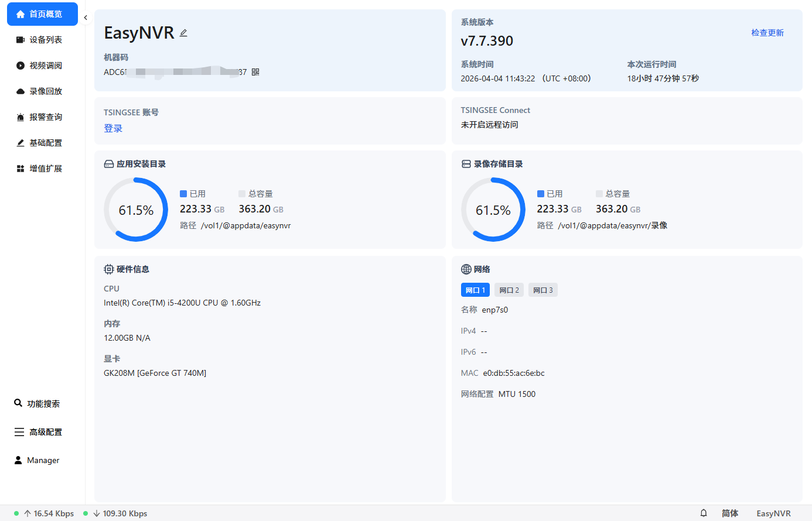Click the chip icon beside 硬件信息
812x521 pixels.
pyautogui.click(x=109, y=269)
